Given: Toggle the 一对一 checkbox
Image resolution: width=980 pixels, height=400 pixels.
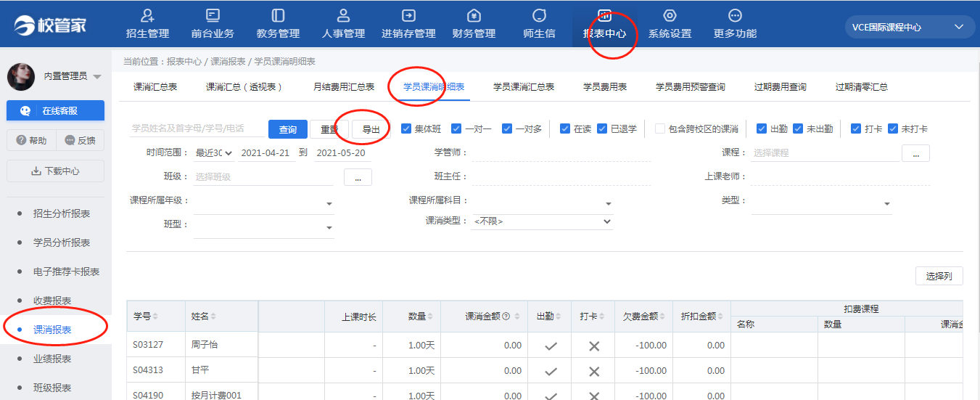Looking at the screenshot, I should point(456,128).
